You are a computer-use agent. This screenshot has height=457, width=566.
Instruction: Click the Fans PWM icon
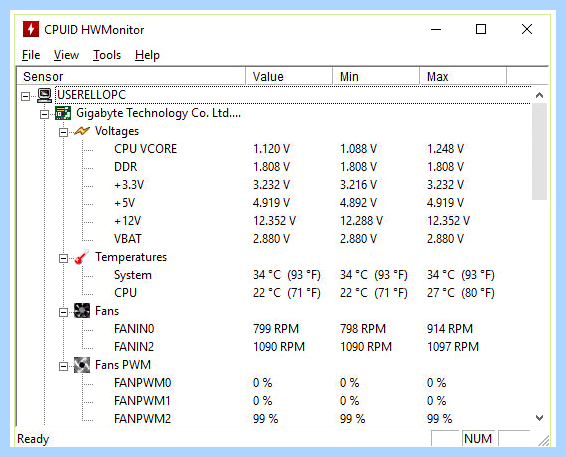click(82, 365)
